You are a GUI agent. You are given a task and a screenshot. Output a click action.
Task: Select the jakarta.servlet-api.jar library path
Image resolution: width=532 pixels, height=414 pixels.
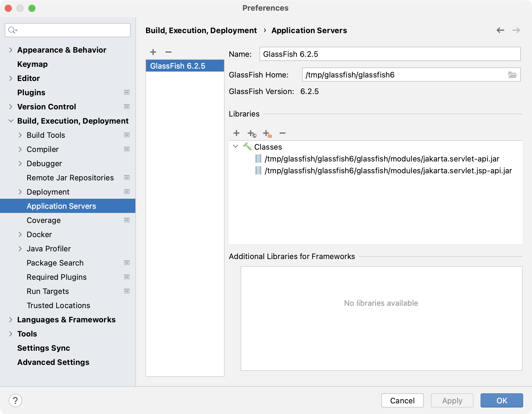pos(382,159)
